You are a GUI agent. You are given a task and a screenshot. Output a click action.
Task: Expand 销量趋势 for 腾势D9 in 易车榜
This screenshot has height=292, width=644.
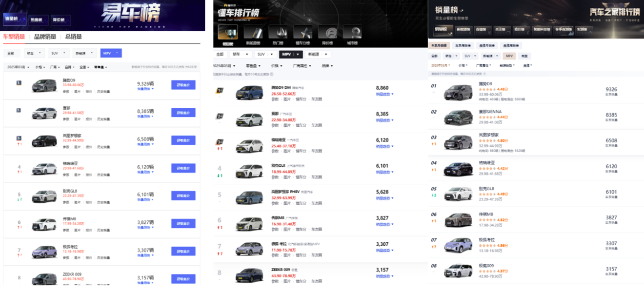tap(145, 89)
